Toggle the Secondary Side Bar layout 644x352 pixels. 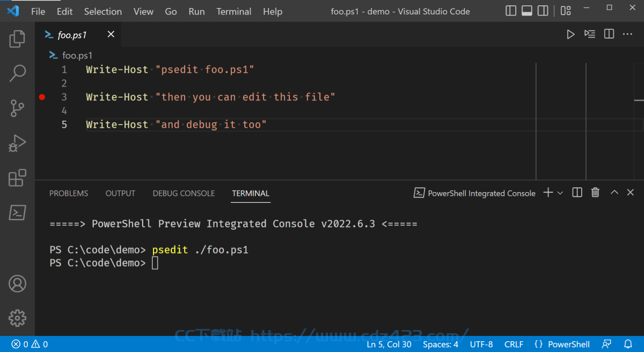543,11
